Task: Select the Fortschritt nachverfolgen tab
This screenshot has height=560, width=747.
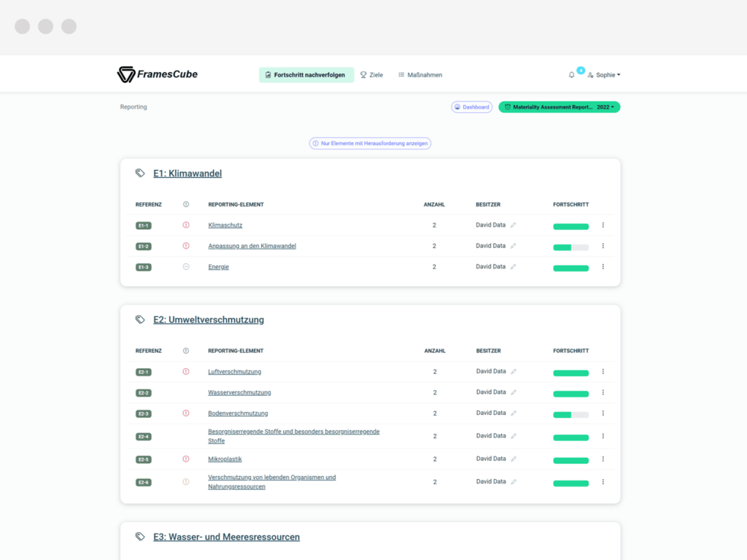Action: click(306, 75)
